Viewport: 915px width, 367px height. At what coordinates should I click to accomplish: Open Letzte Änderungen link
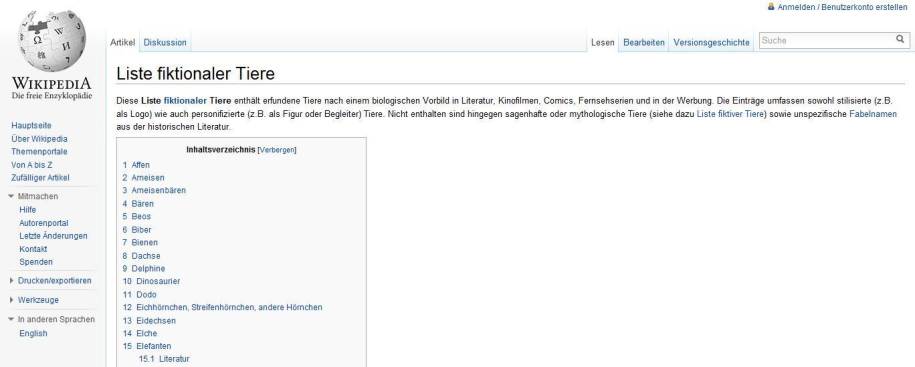tap(53, 236)
